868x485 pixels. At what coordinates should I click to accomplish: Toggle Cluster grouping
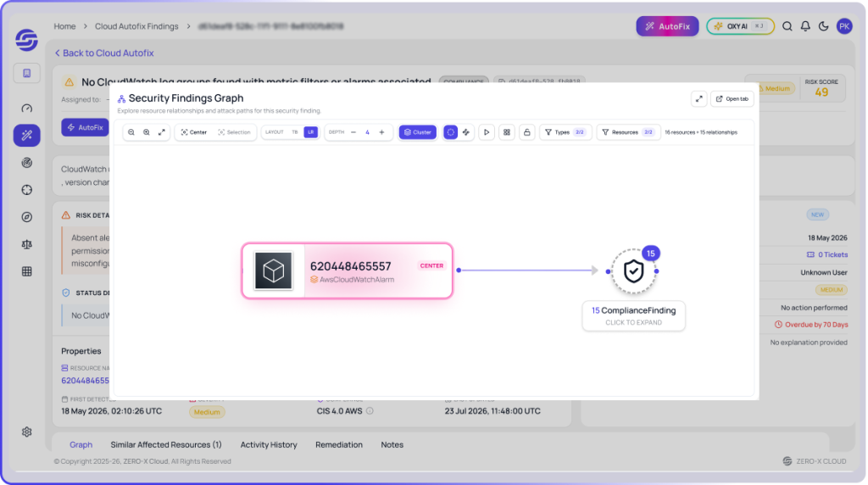tap(417, 132)
